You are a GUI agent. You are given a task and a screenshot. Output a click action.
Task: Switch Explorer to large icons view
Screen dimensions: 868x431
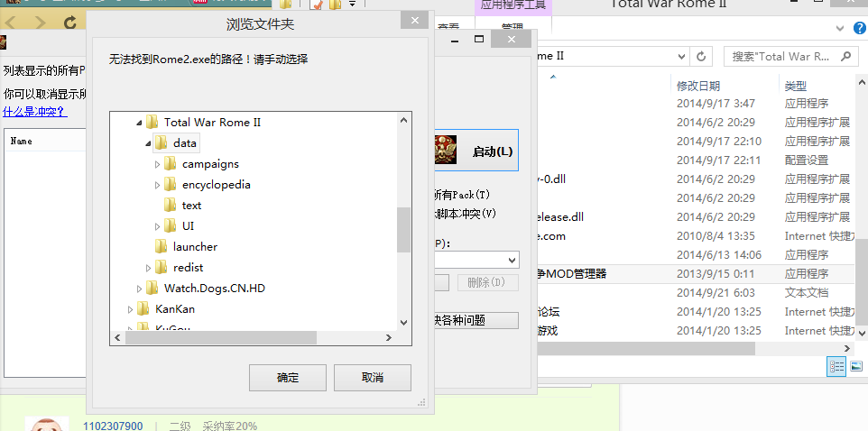click(856, 366)
